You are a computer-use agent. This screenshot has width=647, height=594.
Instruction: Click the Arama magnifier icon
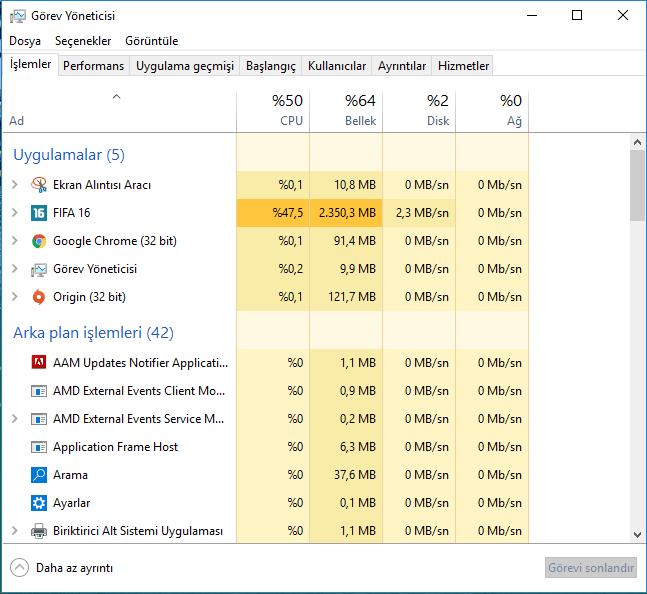(39, 475)
